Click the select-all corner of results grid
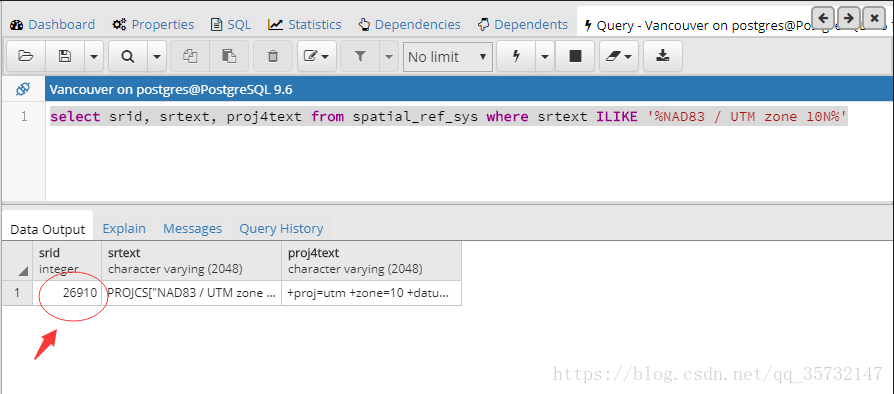 17,260
